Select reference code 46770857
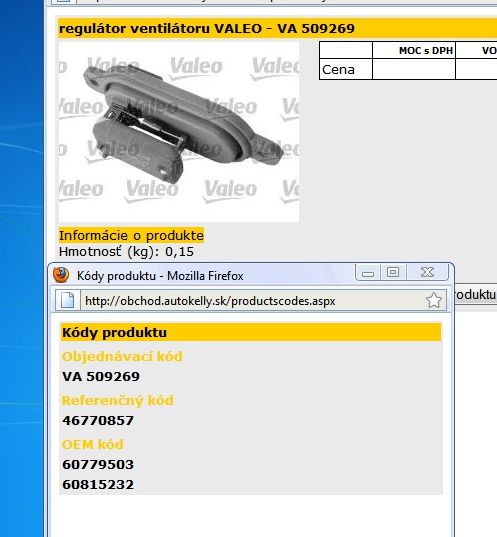 pos(98,420)
